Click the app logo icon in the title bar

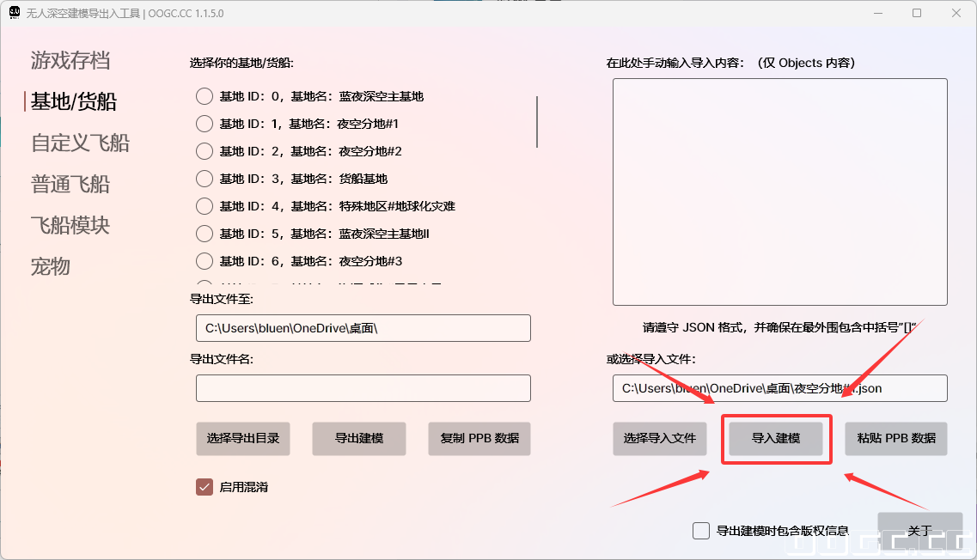[x=13, y=13]
